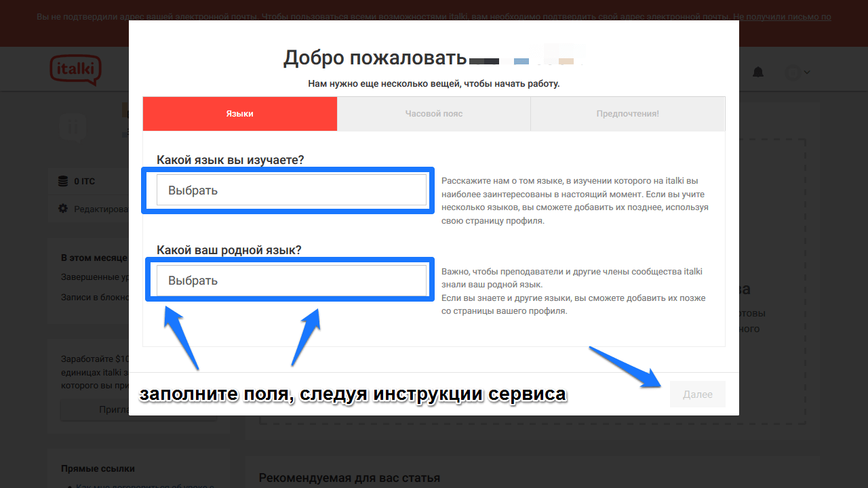Open the language you are learning dropdown

(292, 190)
